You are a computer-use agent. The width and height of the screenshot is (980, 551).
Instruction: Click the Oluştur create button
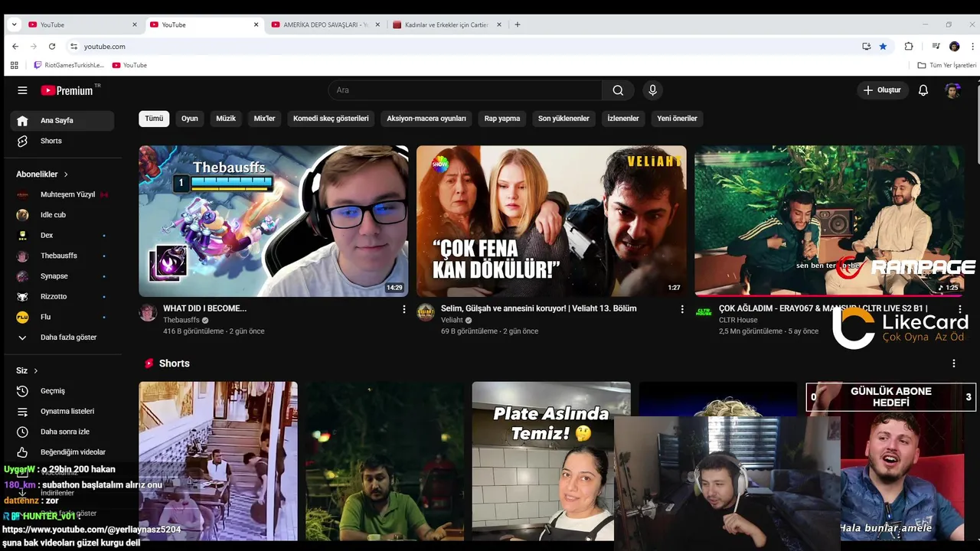pos(882,90)
